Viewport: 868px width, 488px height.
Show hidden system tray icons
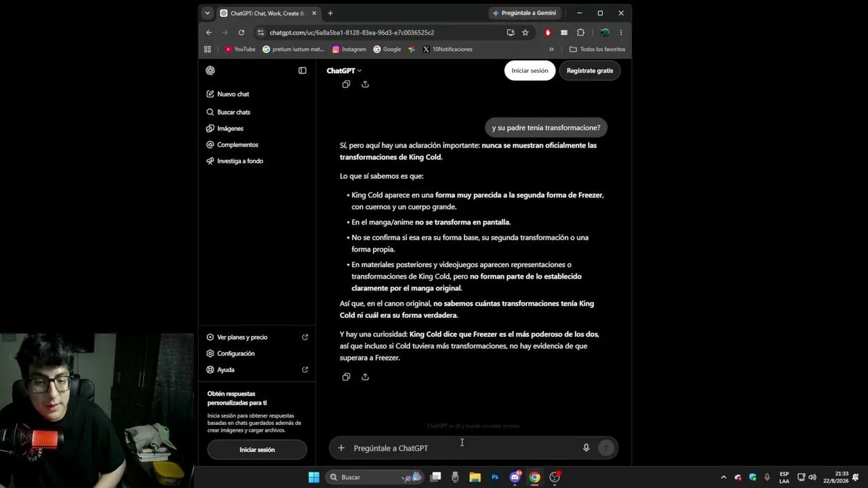(724, 477)
